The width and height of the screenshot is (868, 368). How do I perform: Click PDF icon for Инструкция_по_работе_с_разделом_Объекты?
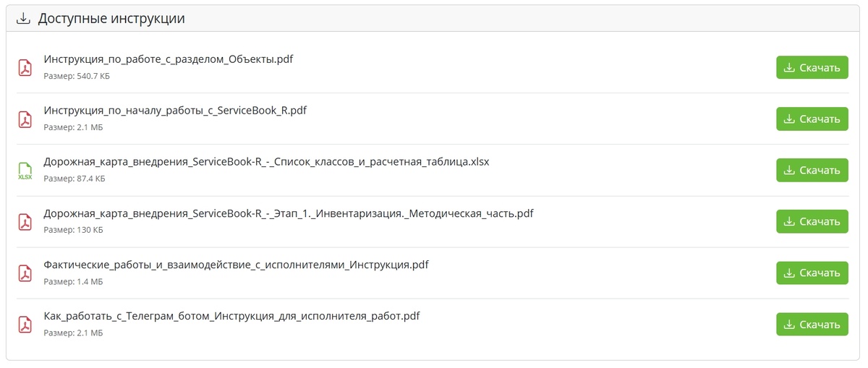tap(25, 67)
